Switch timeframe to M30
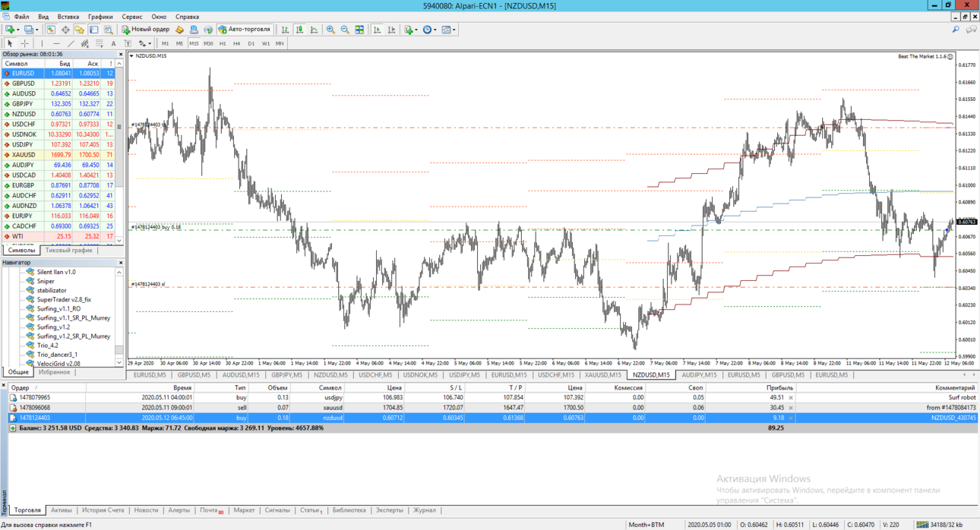Screen dimensions: 980x530 (x=208, y=43)
